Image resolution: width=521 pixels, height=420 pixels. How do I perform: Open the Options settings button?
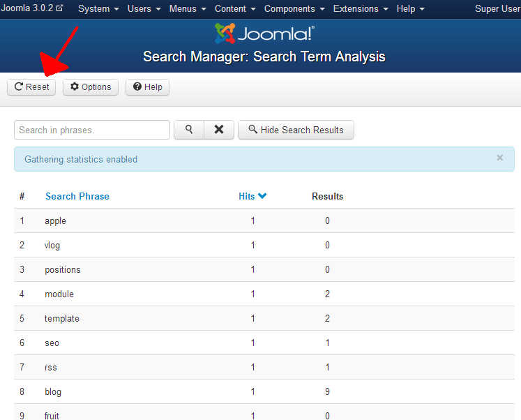click(91, 87)
